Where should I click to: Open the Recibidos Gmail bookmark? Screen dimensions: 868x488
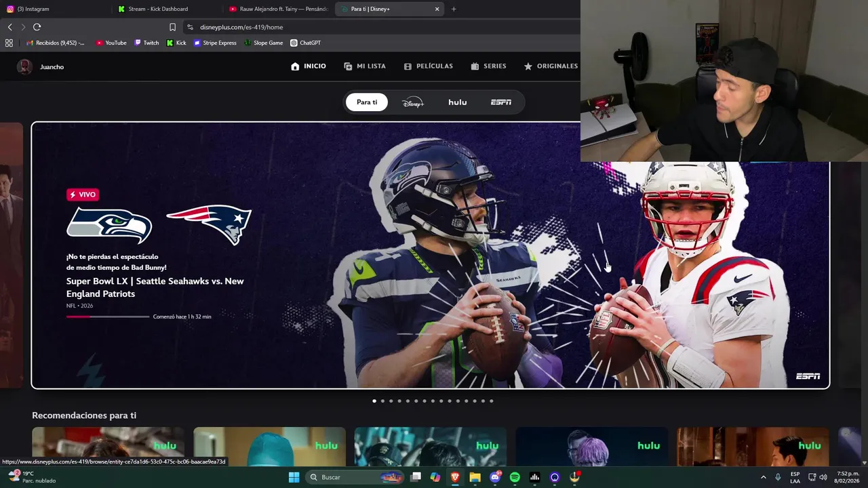(x=56, y=43)
